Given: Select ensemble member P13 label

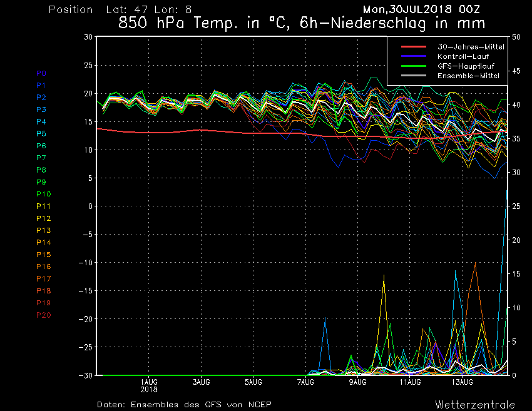Looking at the screenshot, I should click(43, 230).
